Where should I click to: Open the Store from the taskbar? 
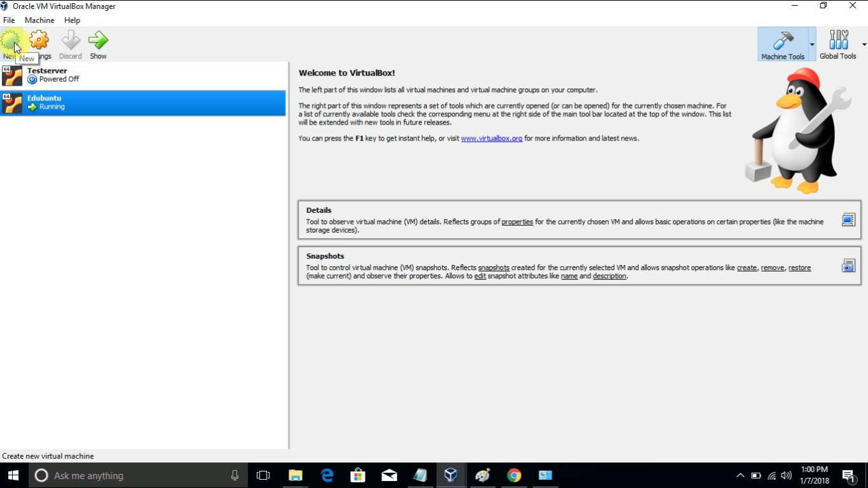(358, 475)
